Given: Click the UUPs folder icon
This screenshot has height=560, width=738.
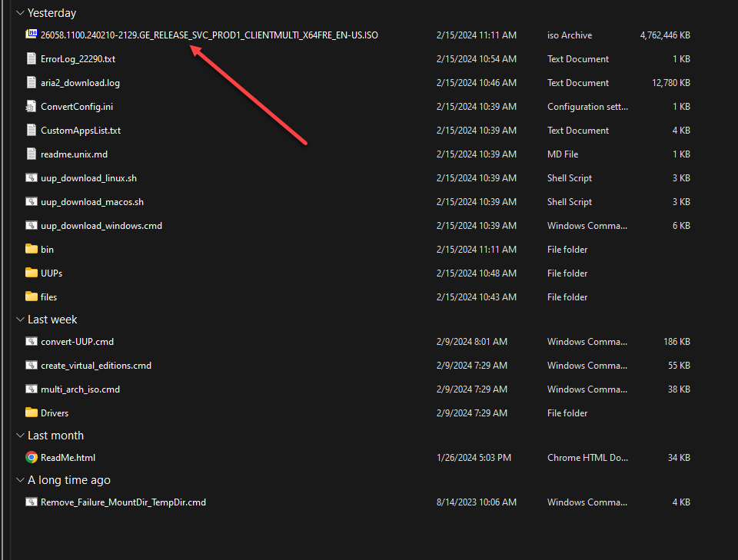Looking at the screenshot, I should tap(32, 273).
